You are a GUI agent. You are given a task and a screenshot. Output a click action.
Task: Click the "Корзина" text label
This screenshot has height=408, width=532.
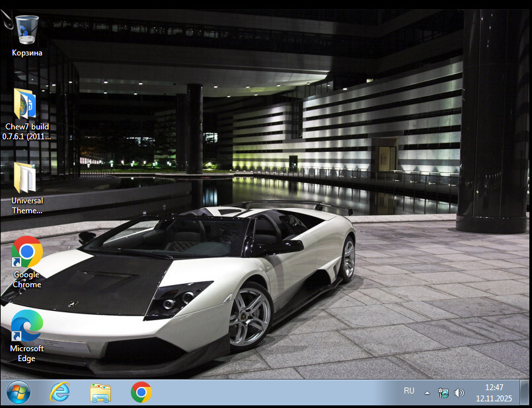[27, 53]
